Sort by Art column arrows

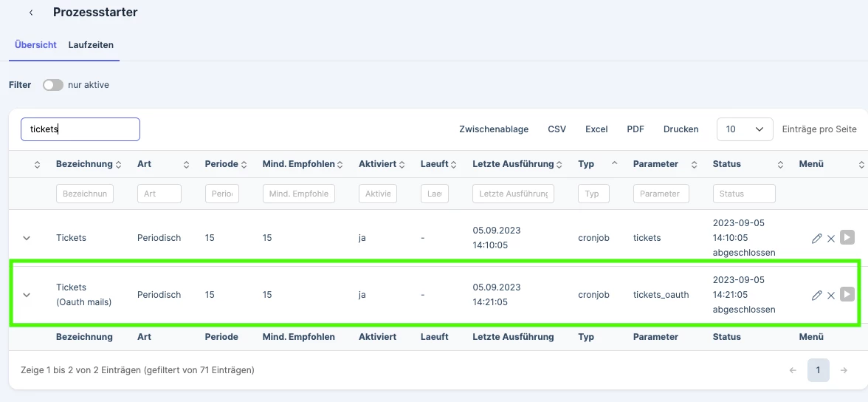(187, 164)
